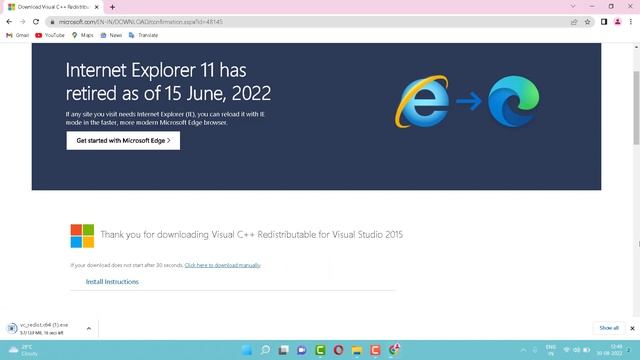Click the Microsoft four-square logo
This screenshot has width=640, height=360.
point(82,236)
